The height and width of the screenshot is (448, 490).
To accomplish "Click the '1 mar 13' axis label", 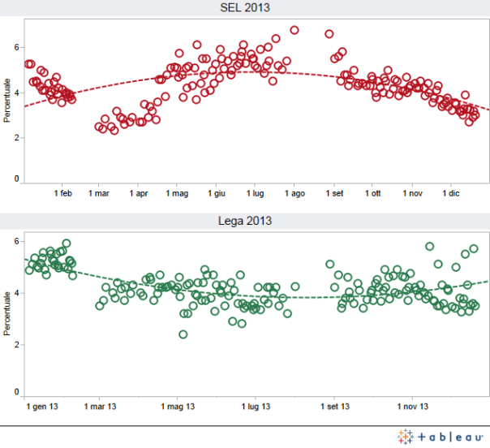I will click(x=101, y=407).
